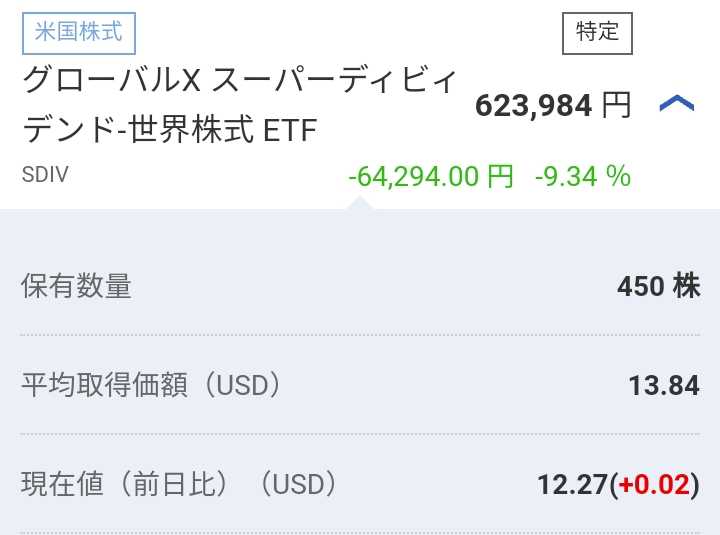
Task: Click the small pointer triangle above the detail panel
Action: [360, 202]
